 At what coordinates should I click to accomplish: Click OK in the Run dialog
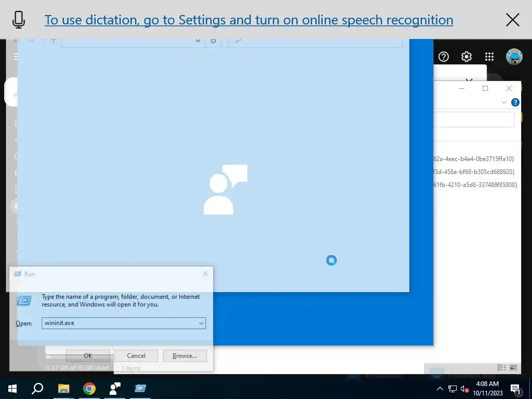88,355
